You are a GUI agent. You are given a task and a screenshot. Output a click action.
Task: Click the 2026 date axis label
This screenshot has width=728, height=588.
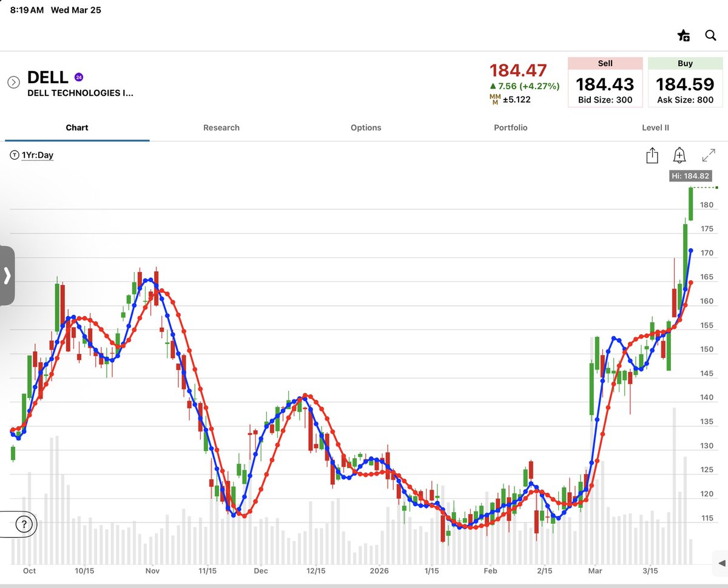[379, 571]
